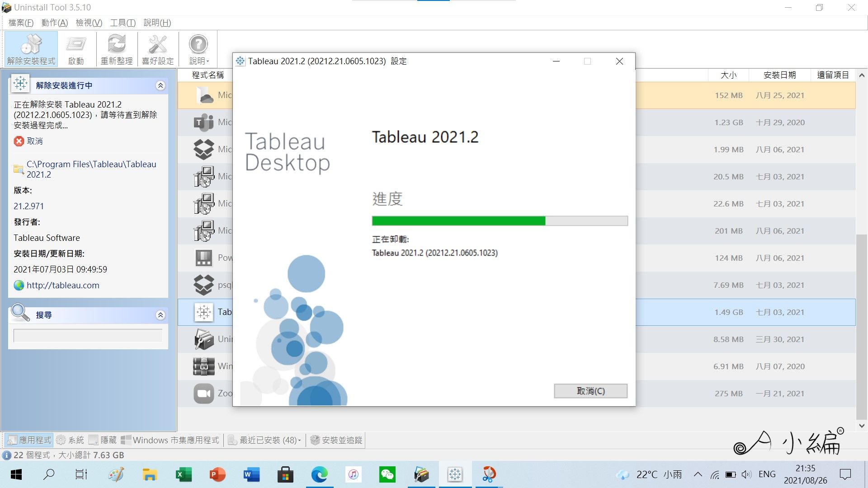This screenshot has width=868, height=488.
Task: Open the 說明 help dropdown in toolbar
Action: click(198, 49)
